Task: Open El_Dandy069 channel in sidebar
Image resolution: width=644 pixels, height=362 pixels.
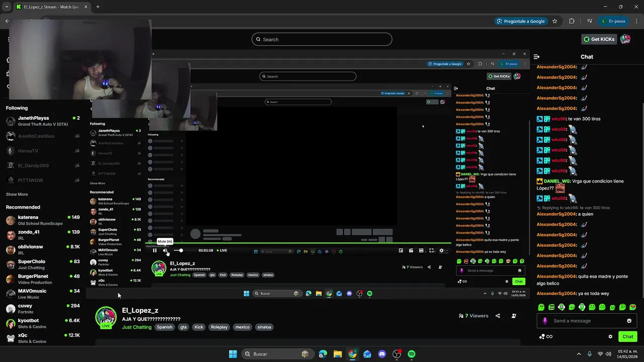Action: pyautogui.click(x=43, y=165)
